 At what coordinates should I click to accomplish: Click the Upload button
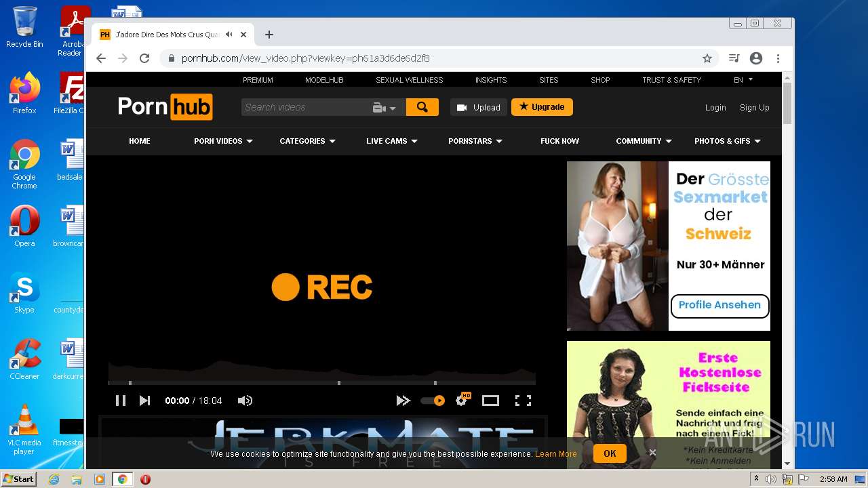tap(479, 107)
